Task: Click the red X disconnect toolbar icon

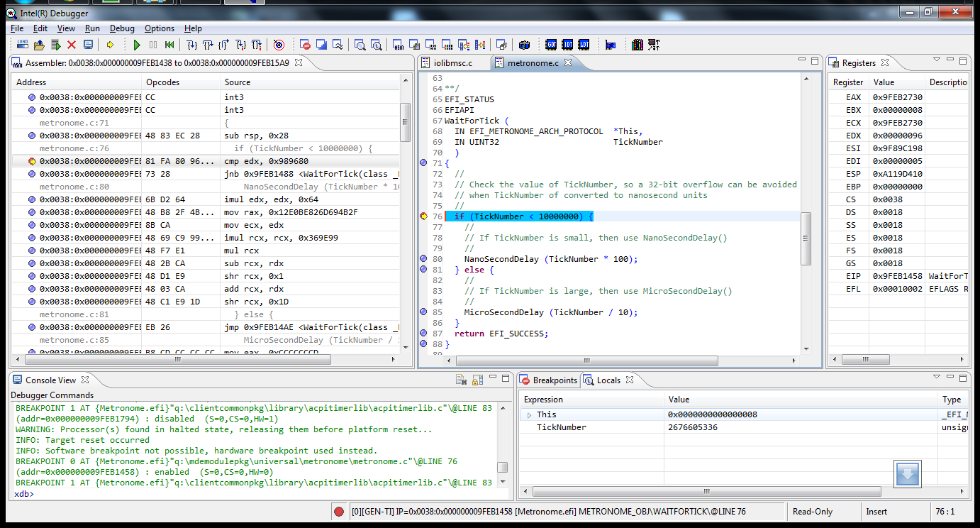Action: click(x=72, y=45)
